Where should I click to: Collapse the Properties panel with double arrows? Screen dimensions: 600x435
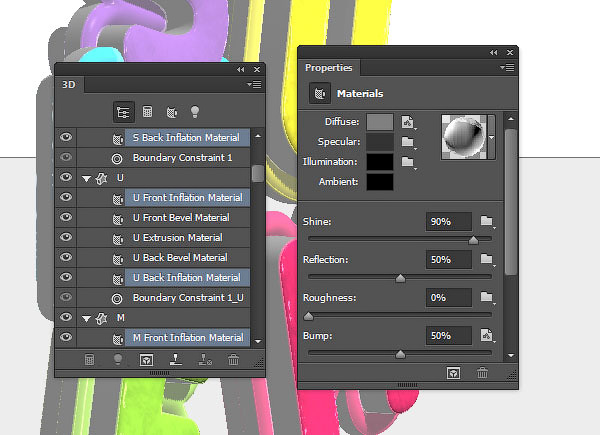[493, 52]
